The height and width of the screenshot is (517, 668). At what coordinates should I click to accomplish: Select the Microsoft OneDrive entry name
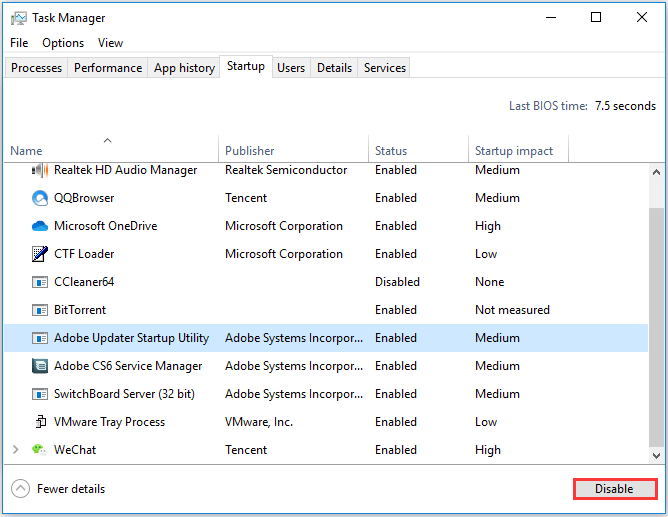[106, 226]
